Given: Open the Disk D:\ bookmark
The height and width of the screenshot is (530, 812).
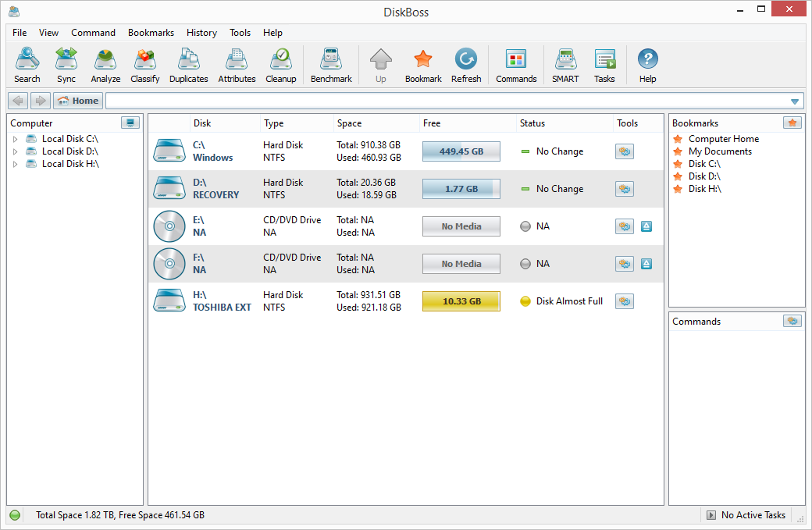Looking at the screenshot, I should point(703,176).
